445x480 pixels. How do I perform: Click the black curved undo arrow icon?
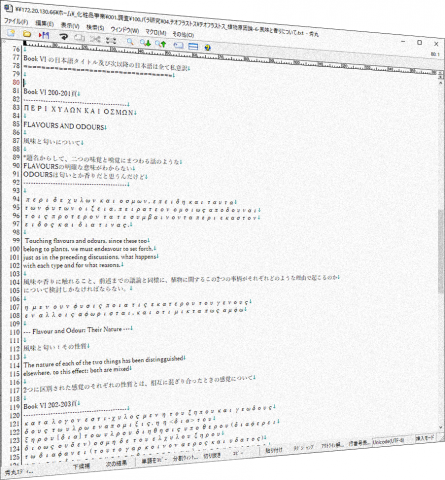63,36
